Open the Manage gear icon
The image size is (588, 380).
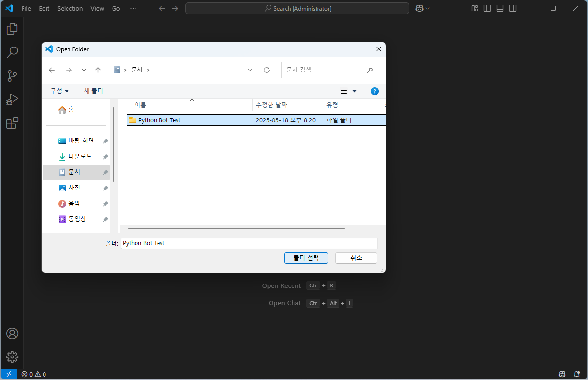point(12,356)
